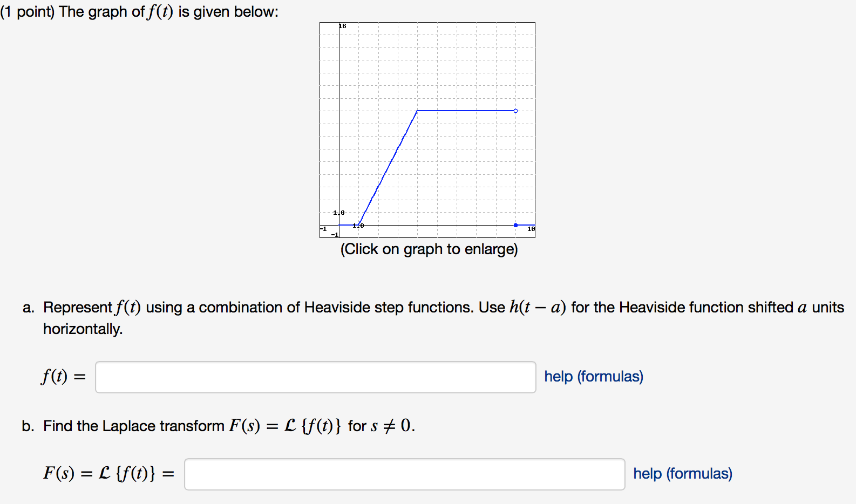This screenshot has height=504, width=856.
Task: Open help (formulas) for part a
Action: [x=593, y=377]
